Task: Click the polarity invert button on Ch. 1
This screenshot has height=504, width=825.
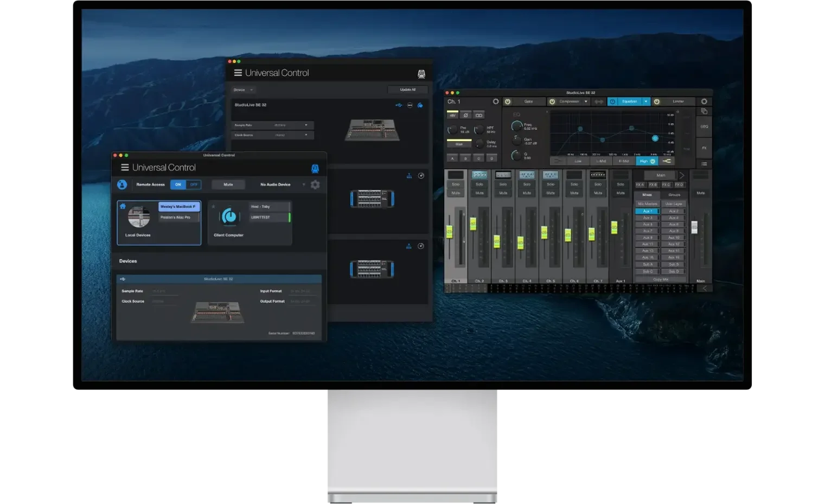Action: coord(465,115)
